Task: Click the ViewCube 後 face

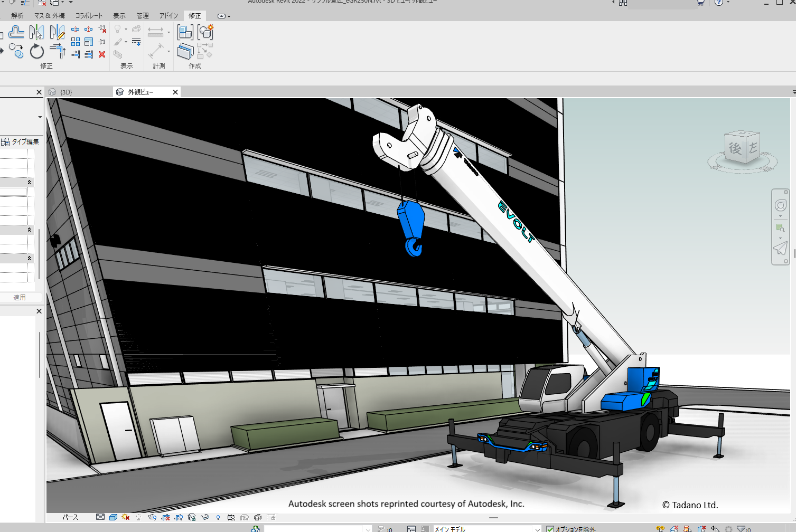Action: coord(735,148)
